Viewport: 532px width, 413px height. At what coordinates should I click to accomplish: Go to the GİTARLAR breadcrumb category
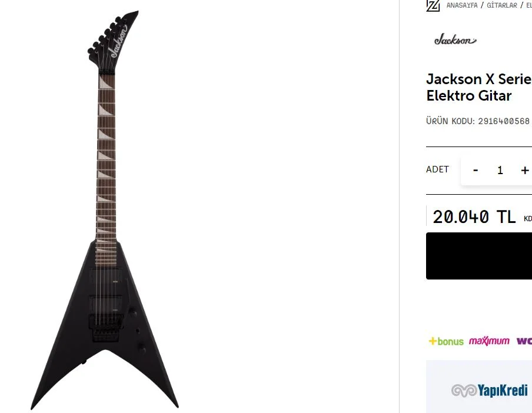point(502,5)
